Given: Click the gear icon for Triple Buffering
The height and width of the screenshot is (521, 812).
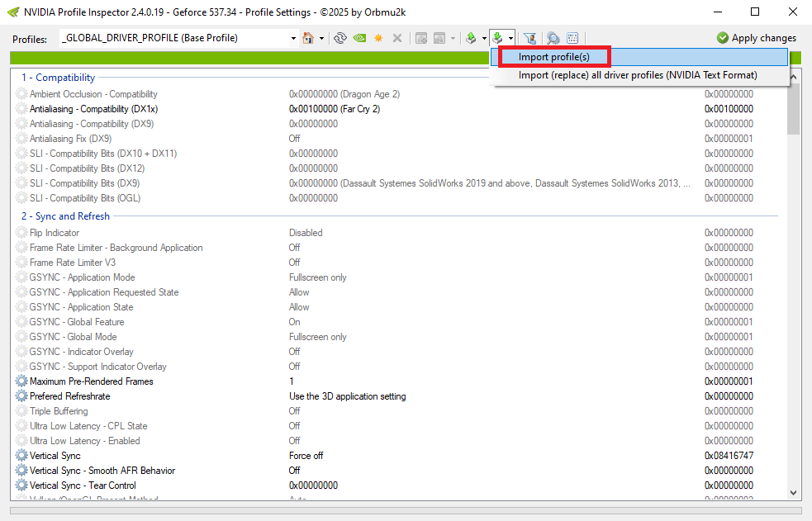Looking at the screenshot, I should pyautogui.click(x=21, y=411).
